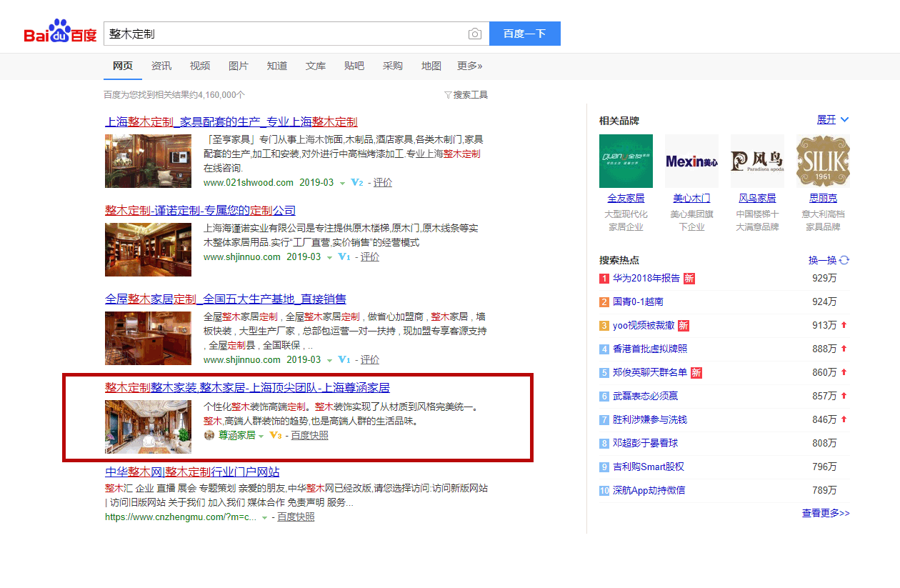Open hot search 华为2018年报告
900x588 pixels.
coord(646,278)
